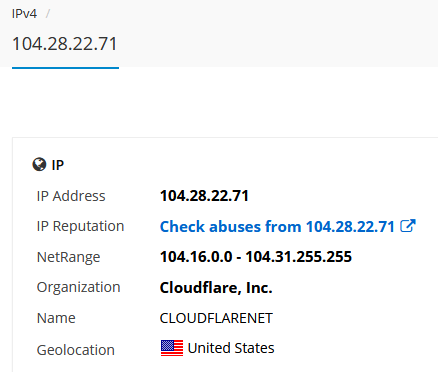This screenshot has height=372, width=438.
Task: Select the CLOUDFLARENET name value
Action: click(x=216, y=318)
